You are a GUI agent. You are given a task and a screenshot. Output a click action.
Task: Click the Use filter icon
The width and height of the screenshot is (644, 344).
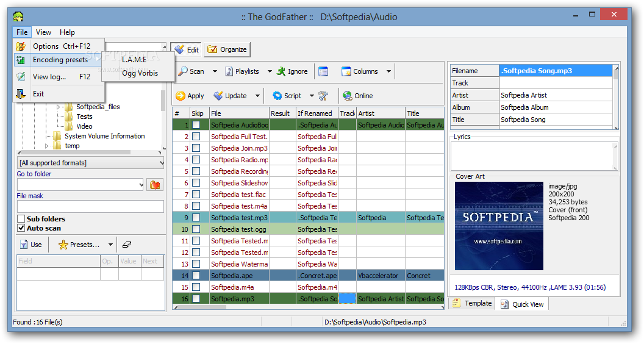coord(24,245)
